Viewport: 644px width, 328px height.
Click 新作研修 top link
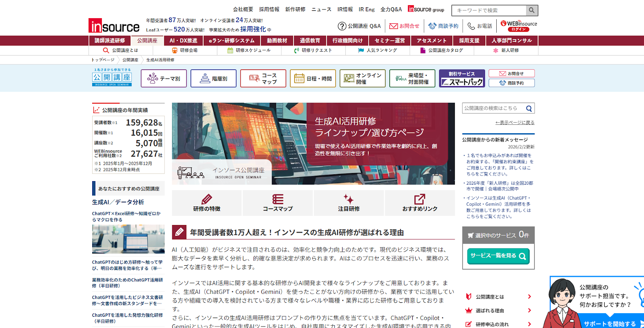pyautogui.click(x=295, y=9)
